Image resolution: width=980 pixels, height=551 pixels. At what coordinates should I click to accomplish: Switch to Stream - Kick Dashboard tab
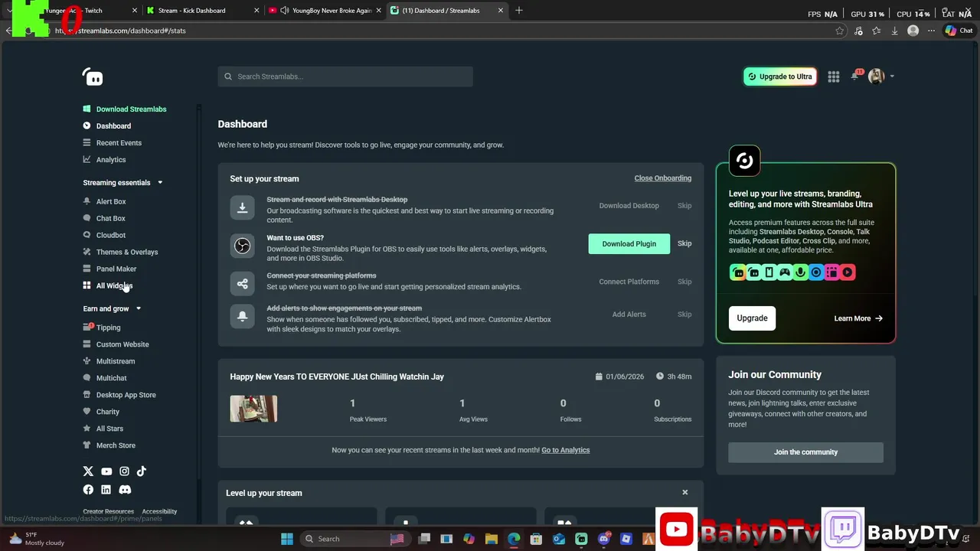click(x=201, y=11)
